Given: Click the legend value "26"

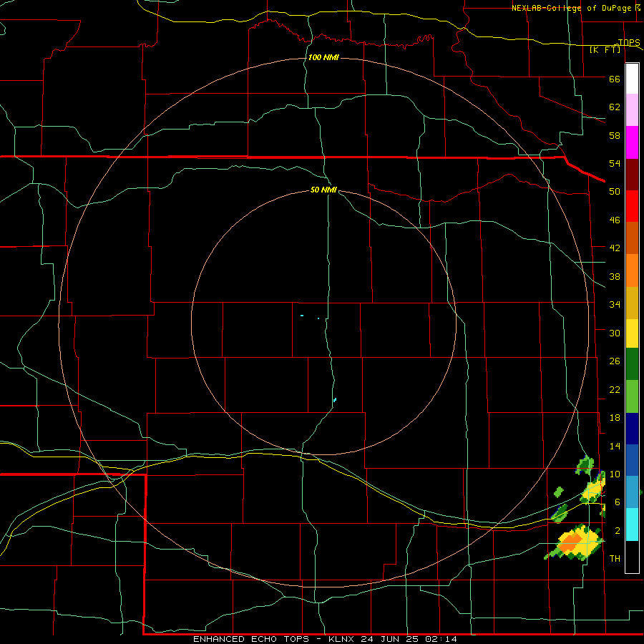Looking at the screenshot, I should [x=615, y=361].
